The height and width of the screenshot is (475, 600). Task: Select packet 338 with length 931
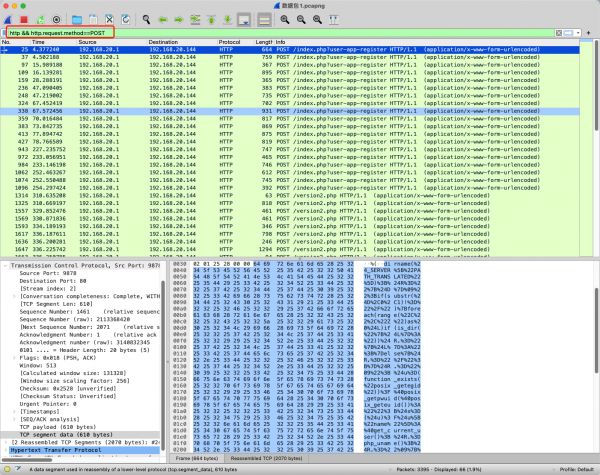[x=290, y=111]
